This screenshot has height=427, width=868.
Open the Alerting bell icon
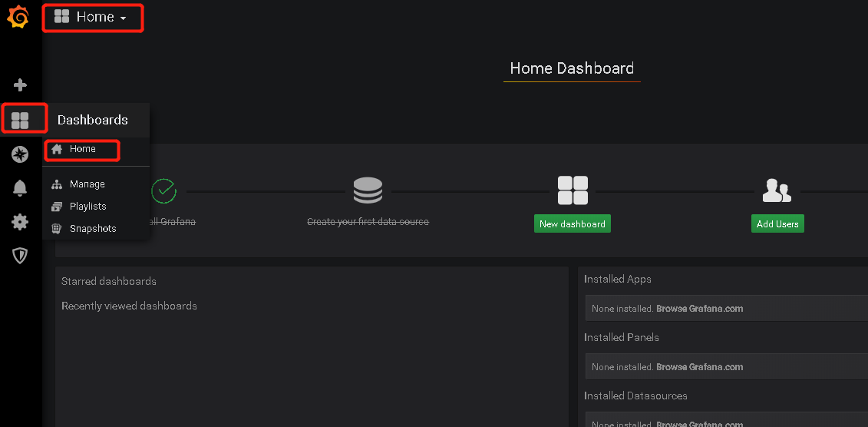(x=20, y=188)
